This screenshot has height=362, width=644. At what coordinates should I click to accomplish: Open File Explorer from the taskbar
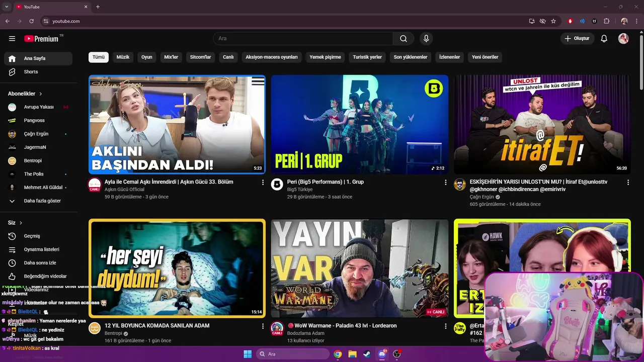353,354
